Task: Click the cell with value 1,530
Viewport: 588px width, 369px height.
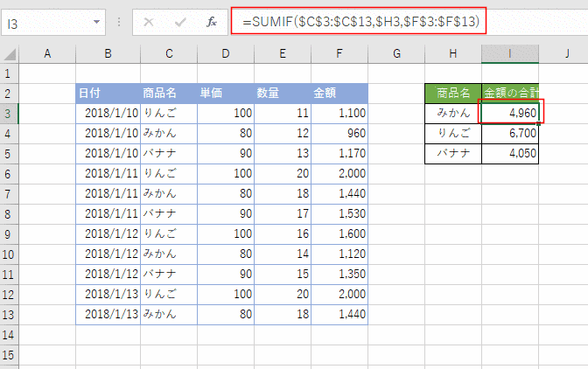Action: [339, 213]
